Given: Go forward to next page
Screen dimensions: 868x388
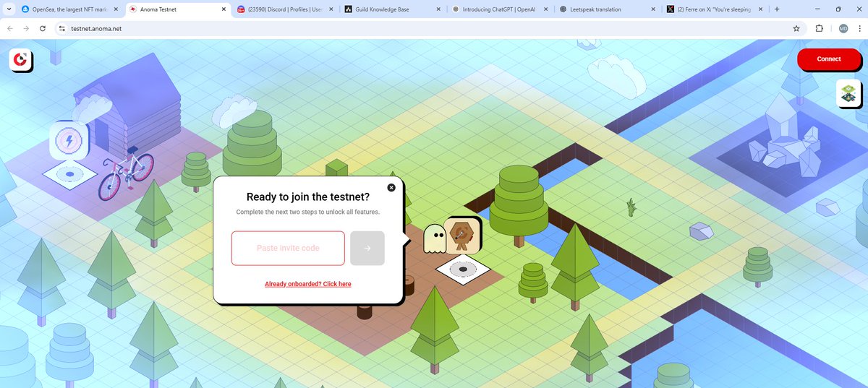Looking at the screenshot, I should (27, 28).
